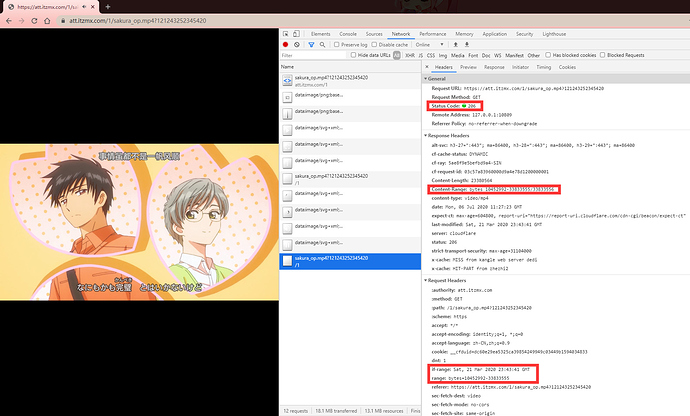The width and height of the screenshot is (690, 416).
Task: Filter requests by Font
Action: point(473,55)
